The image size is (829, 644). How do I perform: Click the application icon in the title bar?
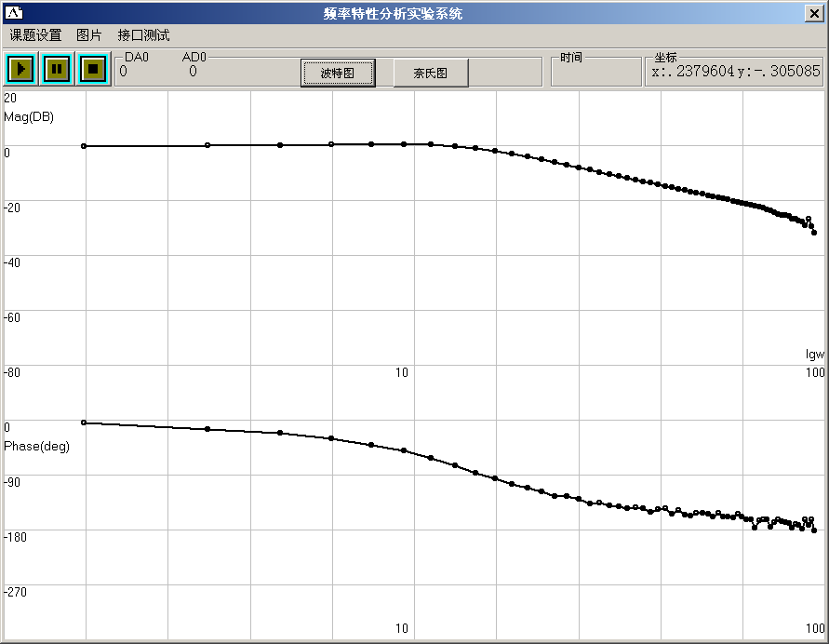point(14,13)
